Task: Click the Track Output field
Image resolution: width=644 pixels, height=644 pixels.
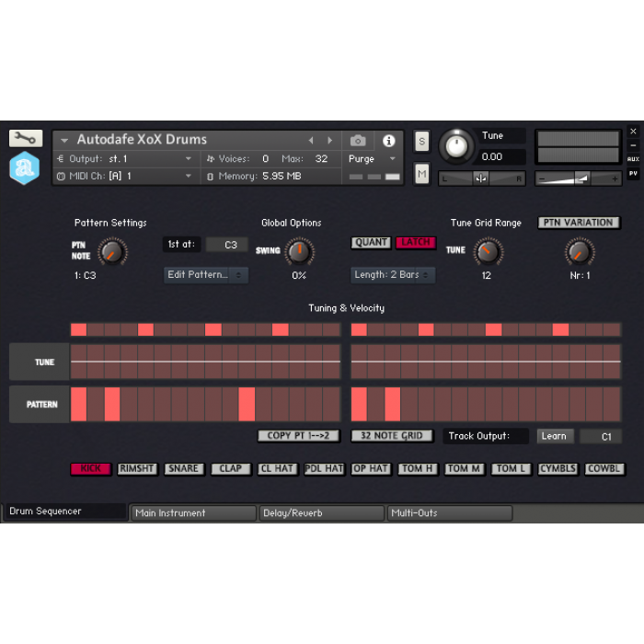Action: click(486, 436)
